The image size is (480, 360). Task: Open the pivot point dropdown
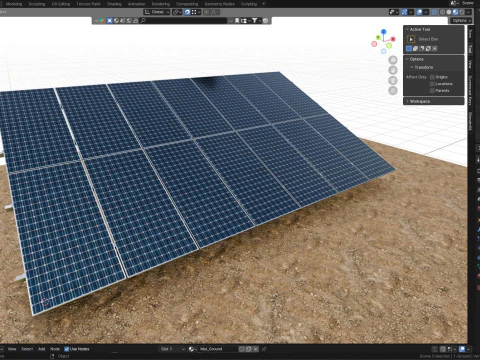tap(177, 12)
